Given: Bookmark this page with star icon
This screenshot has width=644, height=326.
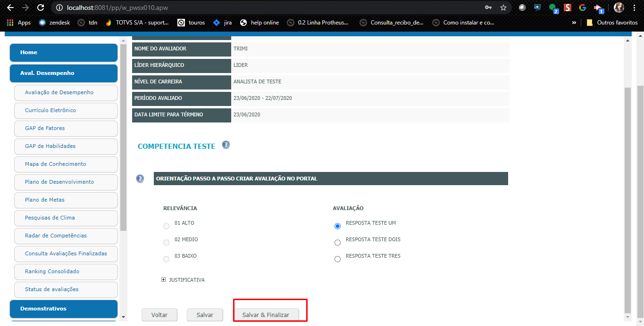Looking at the screenshot, I should point(503,8).
